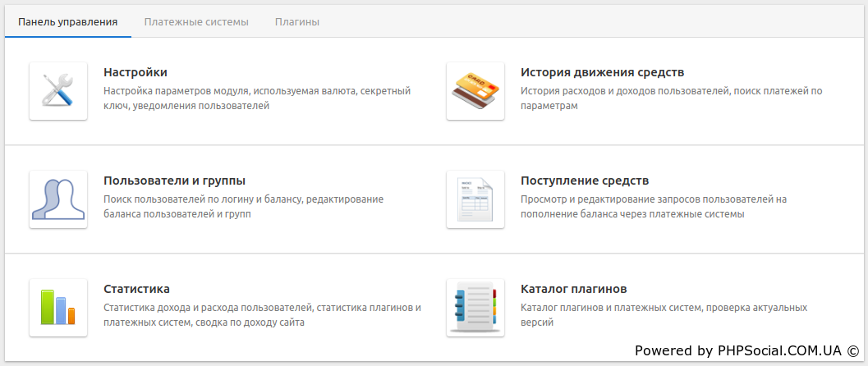Select the users and groups silhouette icon
This screenshot has height=366, width=868.
tap(58, 199)
